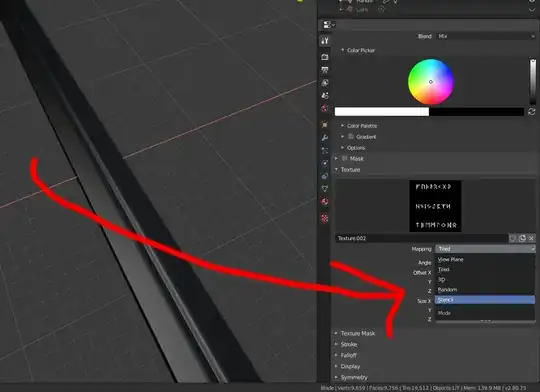Viewport: 540px width, 392px height.
Task: Select the white primary color swatch
Action: (x=382, y=112)
